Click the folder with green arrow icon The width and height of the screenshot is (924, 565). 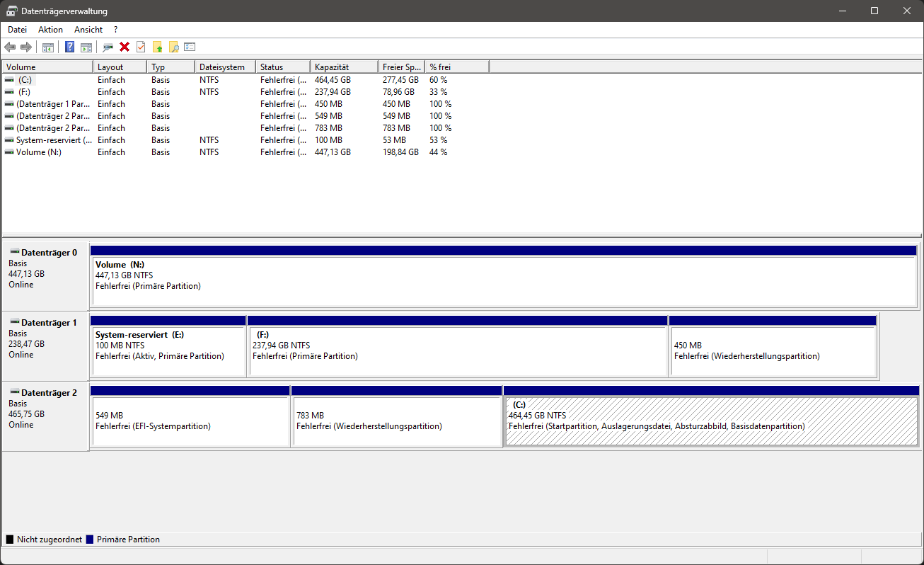click(x=157, y=47)
